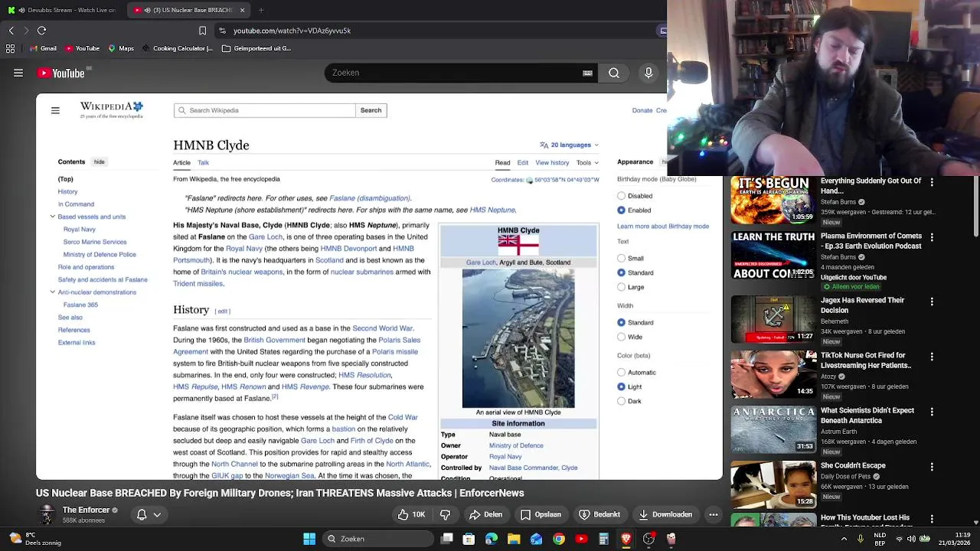Open a new browser tab with plus
The height and width of the screenshot is (551, 980).
click(x=261, y=10)
